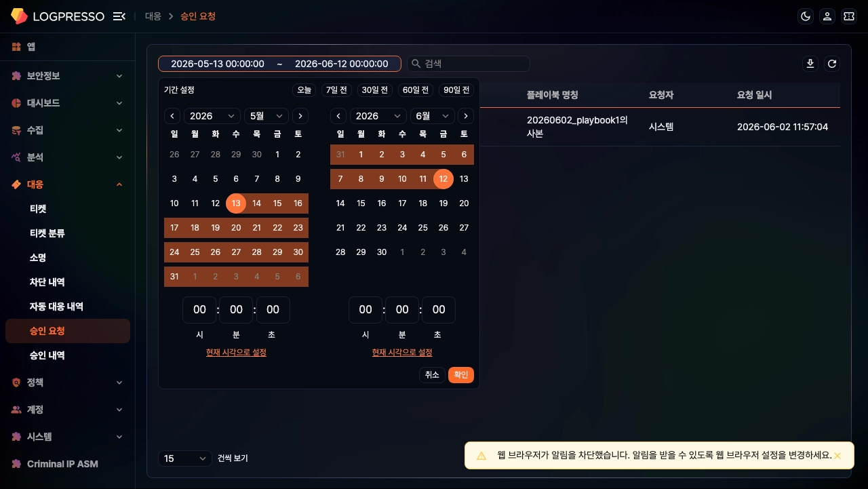The width and height of the screenshot is (868, 489).
Task: Expand the 대시보드 menu chevron
Action: 119,103
